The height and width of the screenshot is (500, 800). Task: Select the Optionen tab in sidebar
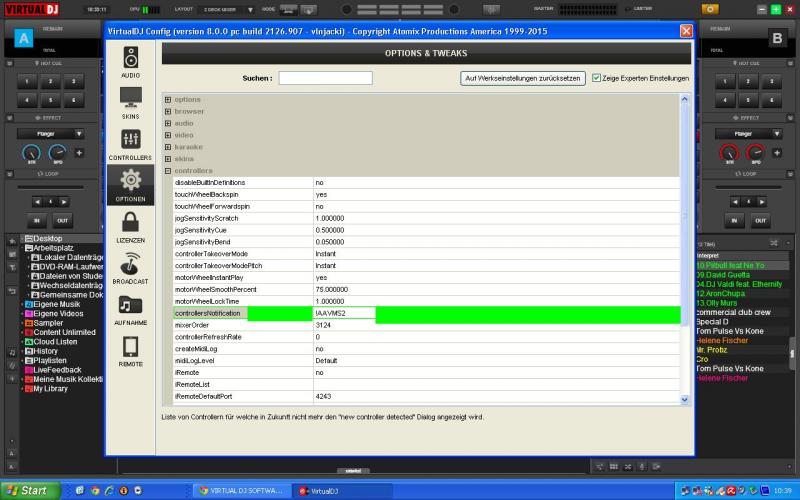[130, 185]
